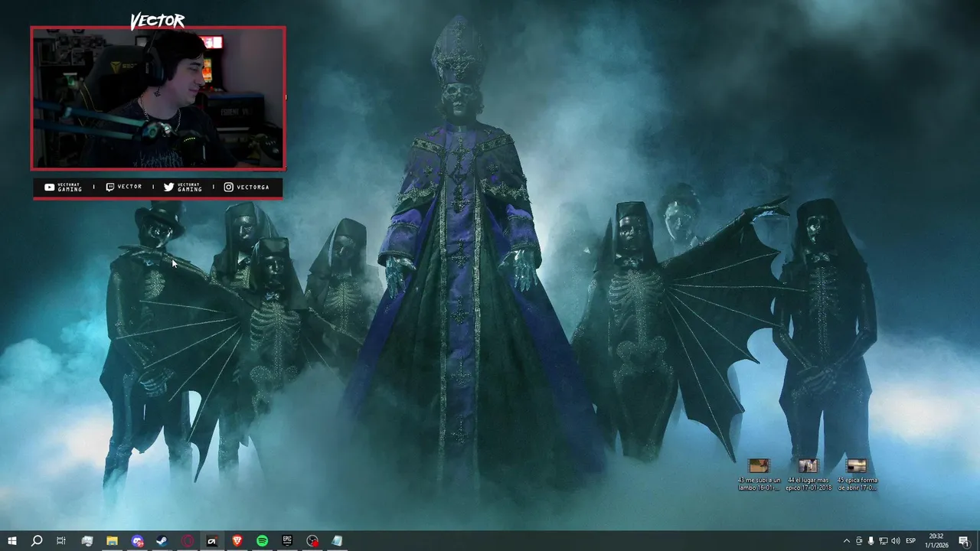Screen dimensions: 980x551
Task: Open File Explorer from the taskbar
Action: point(112,541)
